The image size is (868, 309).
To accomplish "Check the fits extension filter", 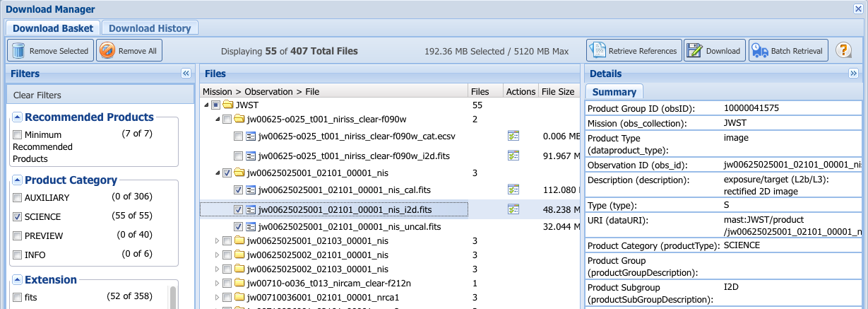I will tap(17, 297).
